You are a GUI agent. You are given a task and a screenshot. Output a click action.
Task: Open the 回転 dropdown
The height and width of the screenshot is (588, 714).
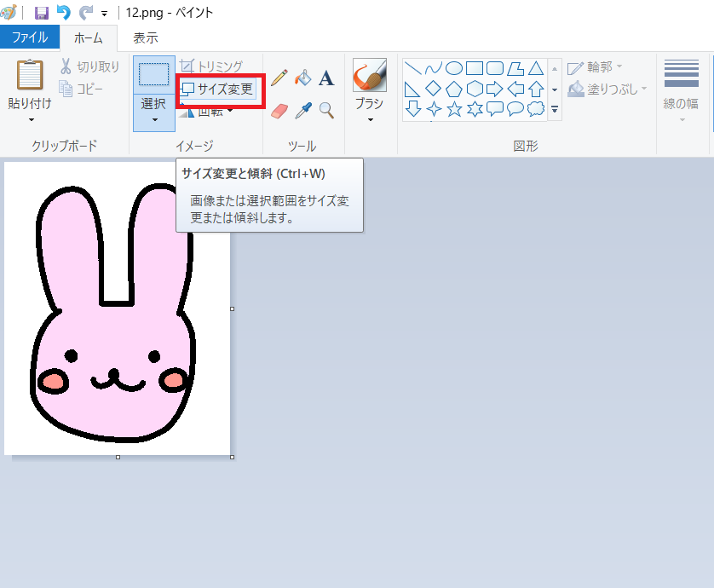[206, 112]
